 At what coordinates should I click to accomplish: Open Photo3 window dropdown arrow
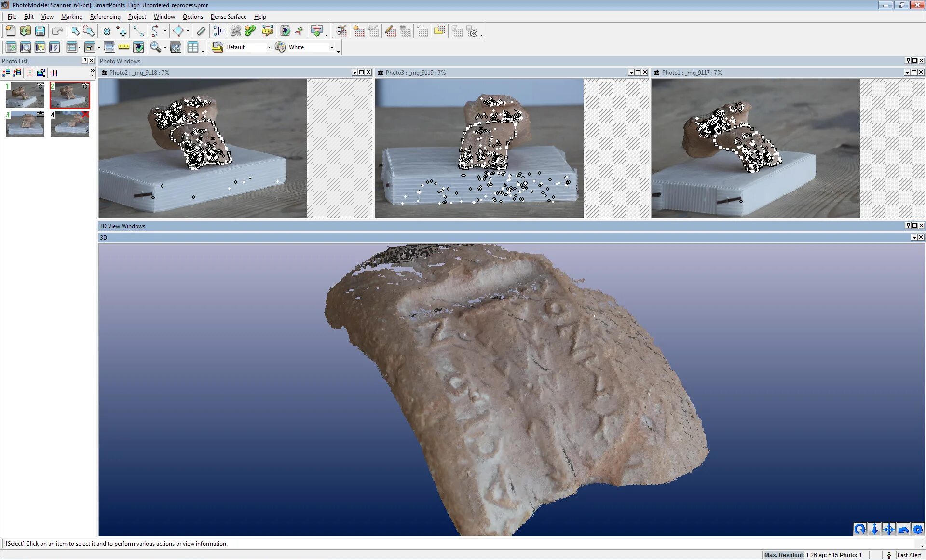[631, 72]
